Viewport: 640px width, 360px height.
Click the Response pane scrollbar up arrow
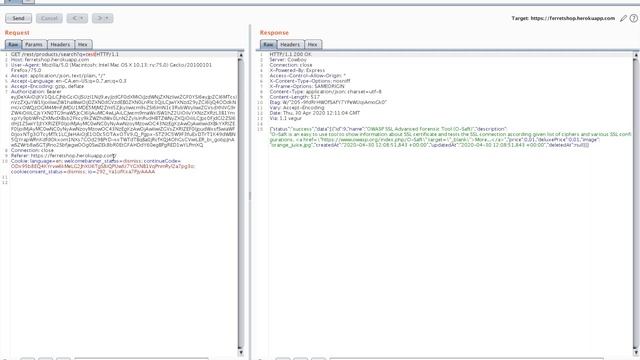[x=636, y=55]
